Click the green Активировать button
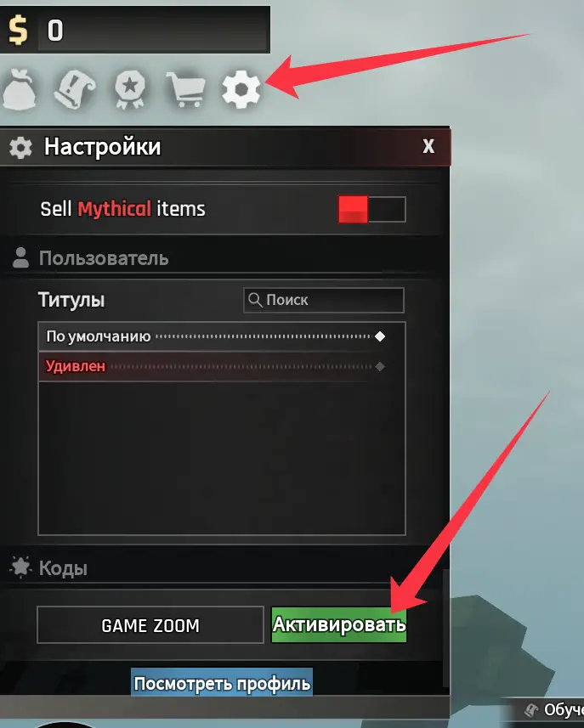Image resolution: width=584 pixels, height=728 pixels. pyautogui.click(x=338, y=625)
